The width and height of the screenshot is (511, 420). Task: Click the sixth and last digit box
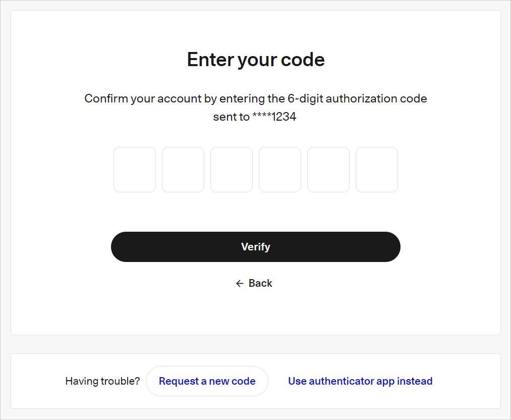click(x=377, y=170)
